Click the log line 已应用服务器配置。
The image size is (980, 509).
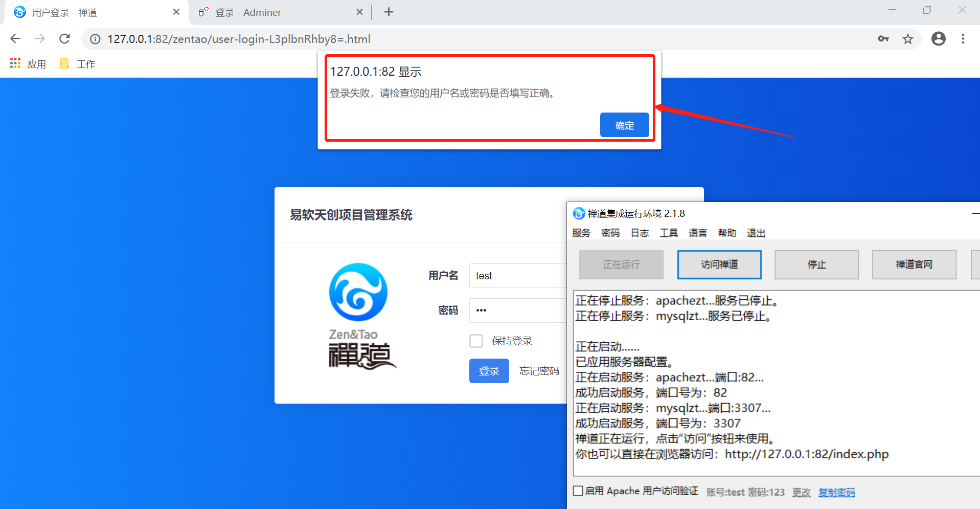(x=624, y=362)
